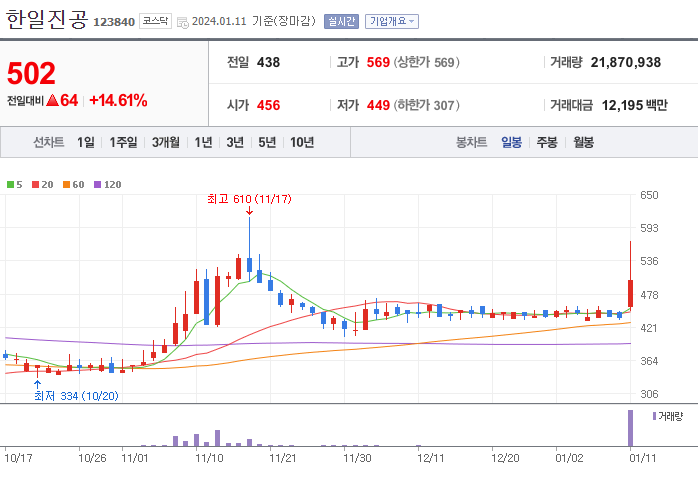Click the 선차트 label

[x=49, y=142]
